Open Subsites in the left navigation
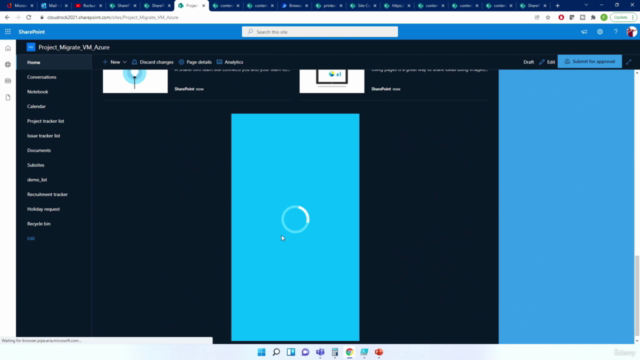Viewport: 640px width, 360px height. tap(36, 165)
